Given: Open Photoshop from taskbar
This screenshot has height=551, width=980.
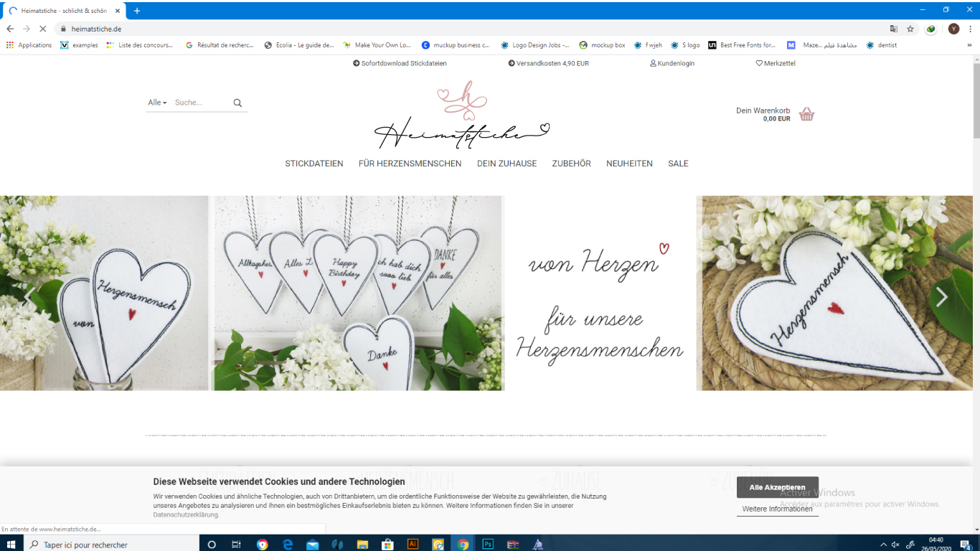Looking at the screenshot, I should click(x=488, y=545).
